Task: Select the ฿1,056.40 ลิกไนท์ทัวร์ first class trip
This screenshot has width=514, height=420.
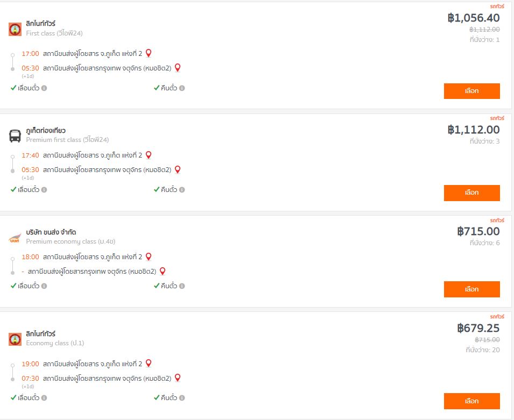Action: tap(471, 91)
